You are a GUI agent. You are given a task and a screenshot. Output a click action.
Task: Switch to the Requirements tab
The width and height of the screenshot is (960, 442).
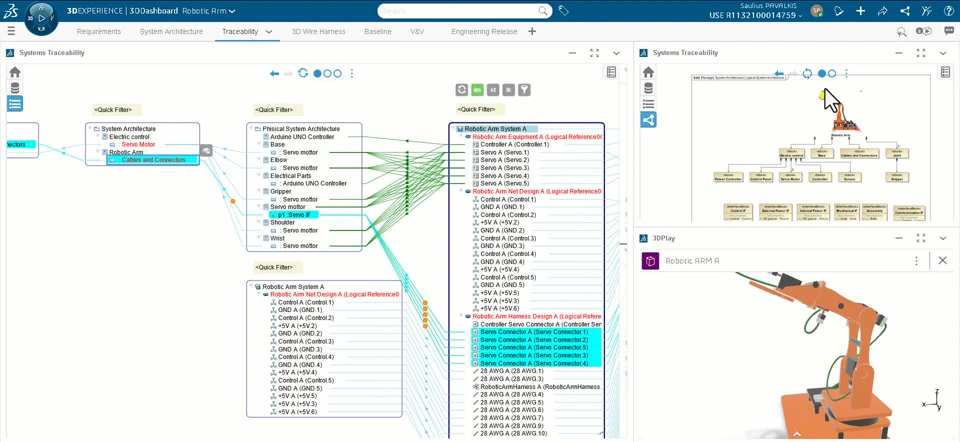tap(99, 32)
